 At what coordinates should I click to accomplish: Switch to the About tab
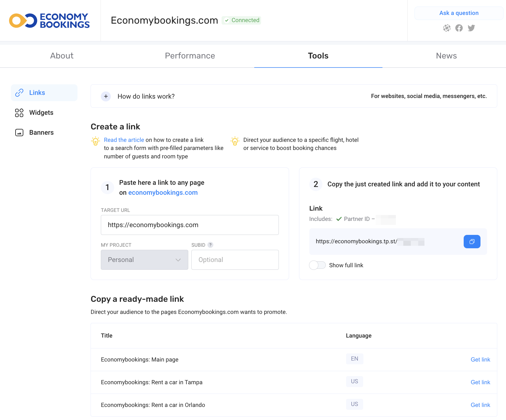coord(62,56)
